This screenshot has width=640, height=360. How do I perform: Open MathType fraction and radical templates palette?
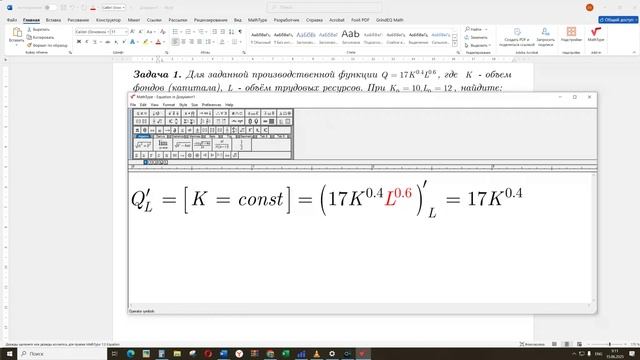[x=157, y=121]
